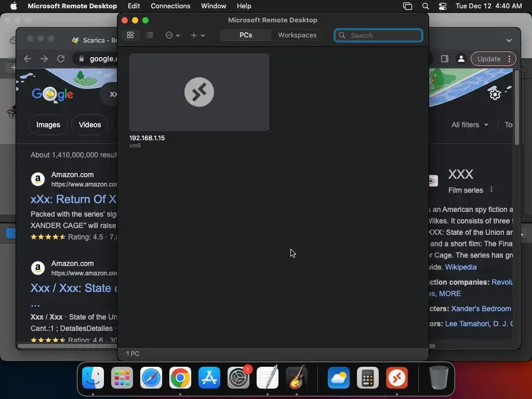Switch to grid view in Remote Desktop

[130, 35]
